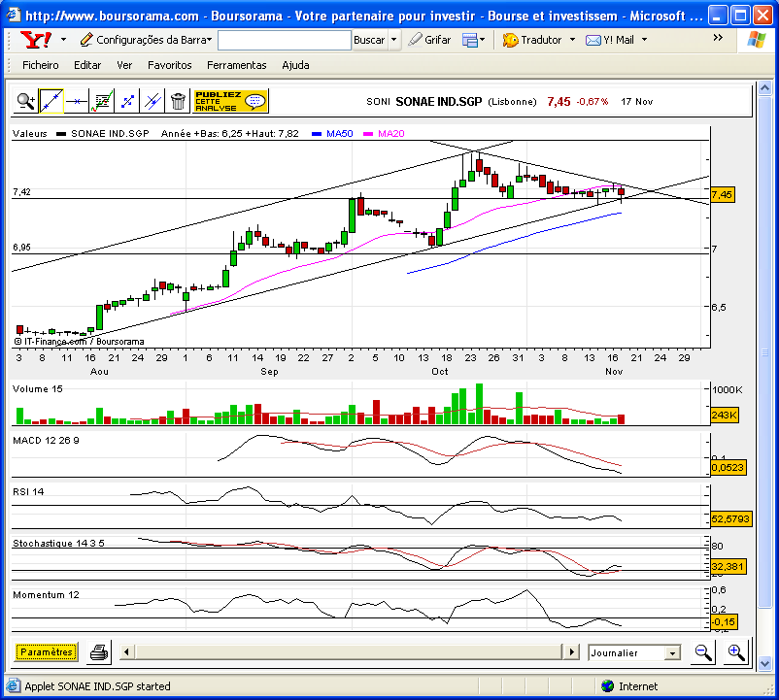Click the Grifar highlighter button
Viewport: 779px width, 700px height.
(429, 40)
